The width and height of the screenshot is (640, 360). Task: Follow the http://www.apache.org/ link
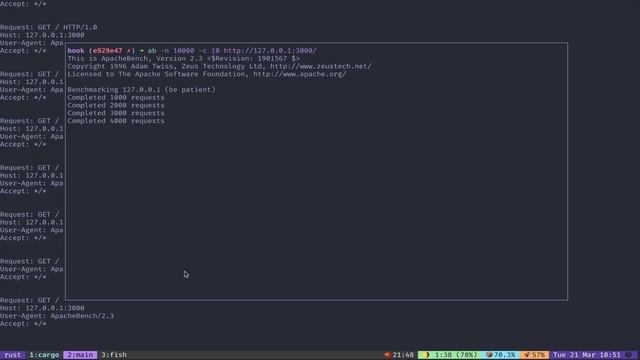300,74
